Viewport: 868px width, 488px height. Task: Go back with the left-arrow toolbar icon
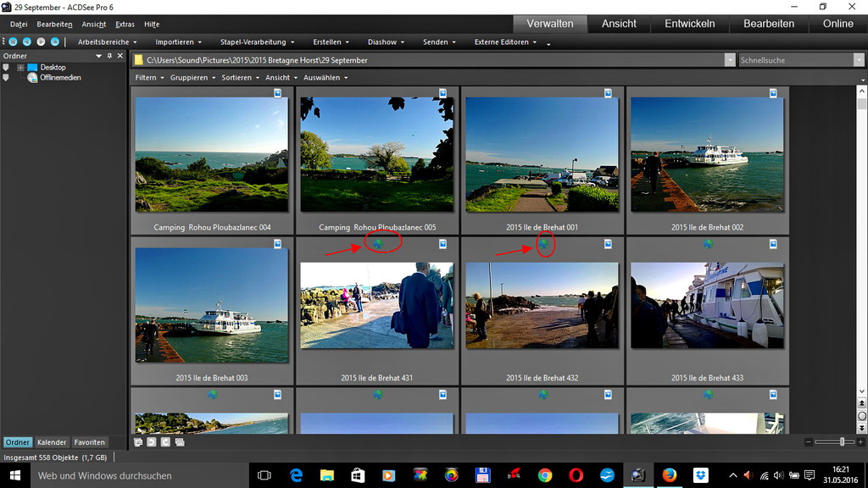(x=26, y=42)
